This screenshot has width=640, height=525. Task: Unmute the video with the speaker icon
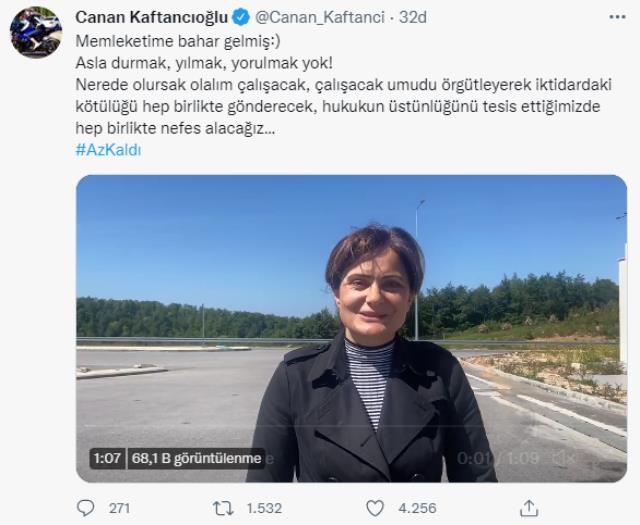click(566, 458)
